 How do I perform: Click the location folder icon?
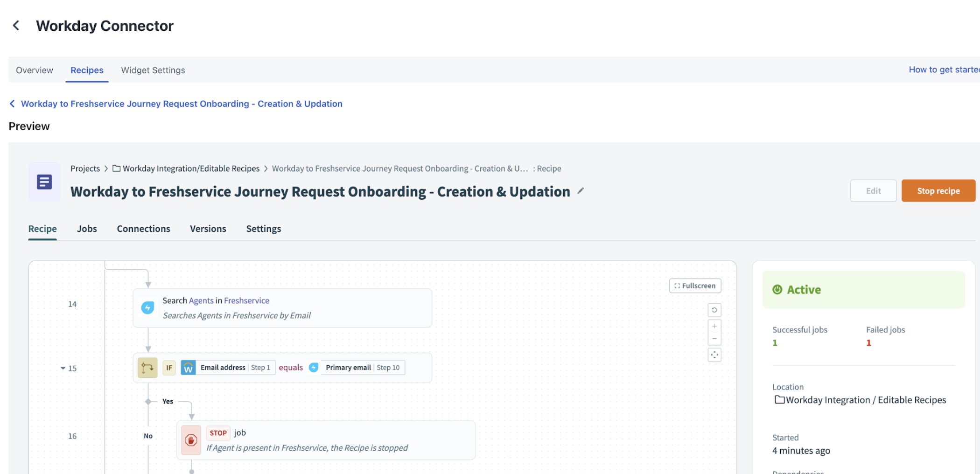[779, 400]
